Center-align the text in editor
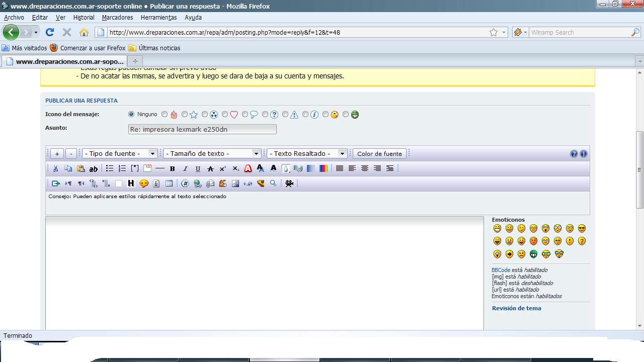The width and height of the screenshot is (644, 362). pyautogui.click(x=365, y=169)
